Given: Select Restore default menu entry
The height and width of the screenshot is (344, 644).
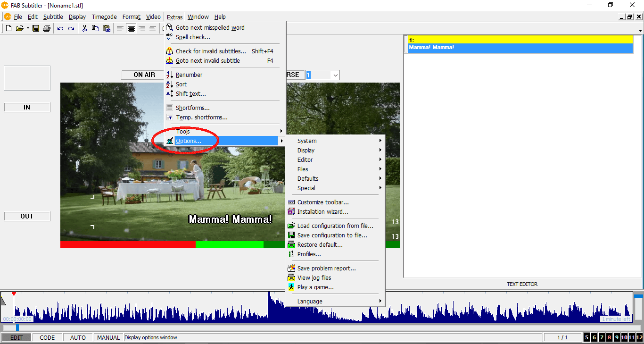Looking at the screenshot, I should [x=320, y=244].
